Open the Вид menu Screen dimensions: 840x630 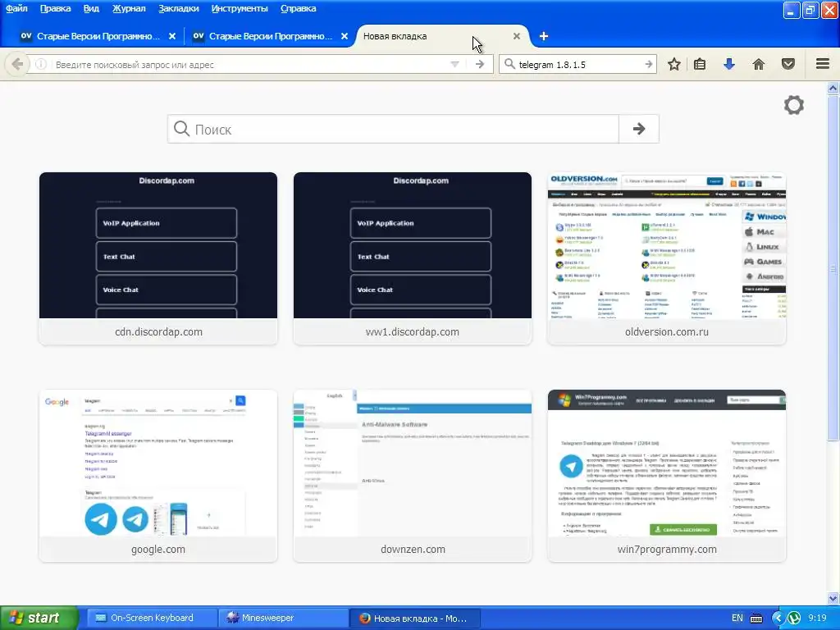tap(91, 8)
